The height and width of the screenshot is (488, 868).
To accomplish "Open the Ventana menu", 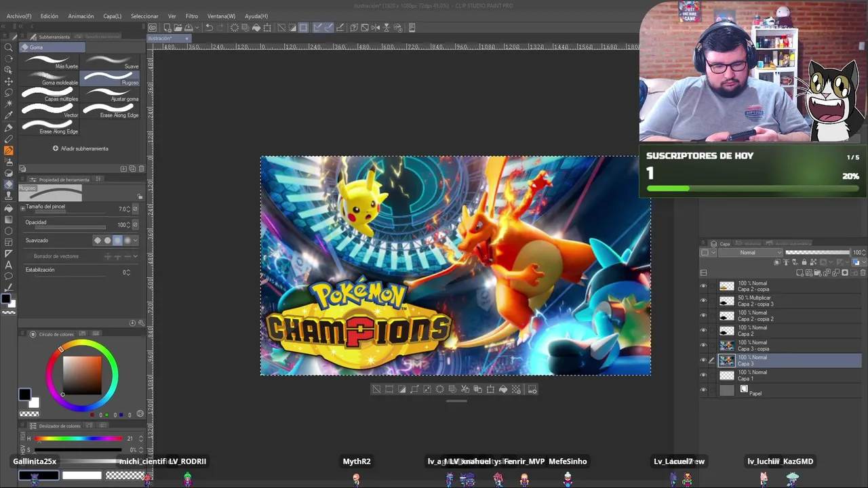I will pyautogui.click(x=221, y=16).
